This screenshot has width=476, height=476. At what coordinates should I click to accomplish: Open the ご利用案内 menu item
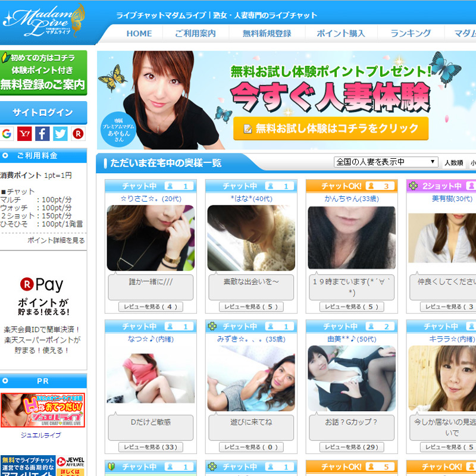pos(196,33)
